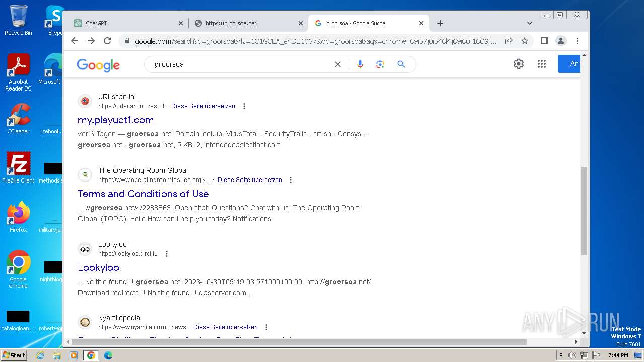The width and height of the screenshot is (644, 362).
Task: Click the Operating Room Global favicon
Action: [85, 175]
